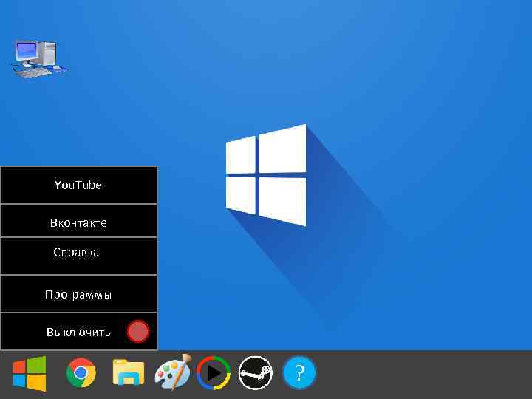The height and width of the screenshot is (399, 532).
Task: Click the red power circle button
Action: [138, 331]
